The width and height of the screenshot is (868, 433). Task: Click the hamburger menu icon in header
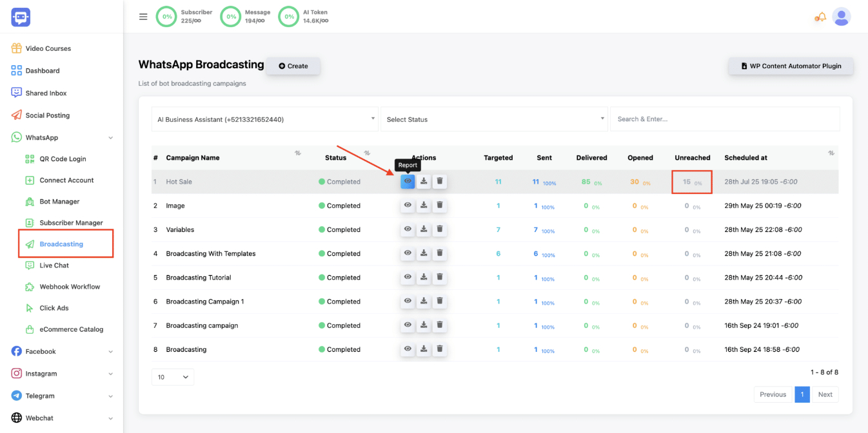coord(143,17)
